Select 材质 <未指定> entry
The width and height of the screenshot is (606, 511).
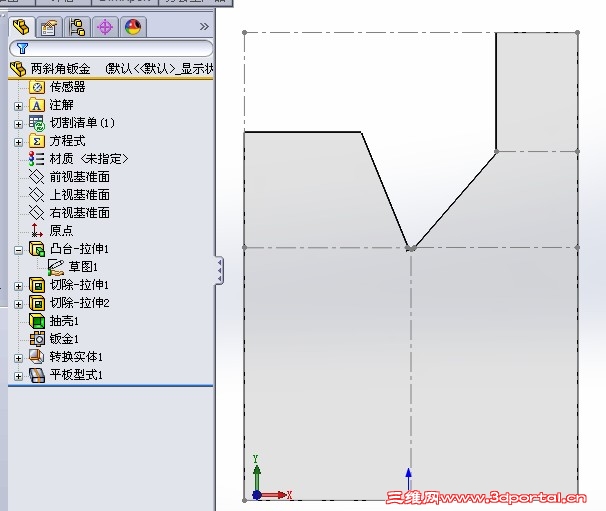click(x=89, y=159)
